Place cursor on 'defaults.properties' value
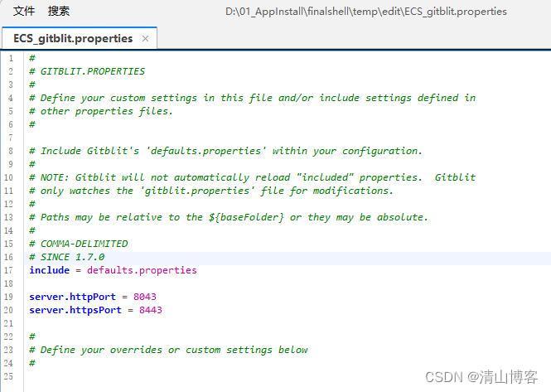Viewport: 551px width, 392px height. (142, 270)
